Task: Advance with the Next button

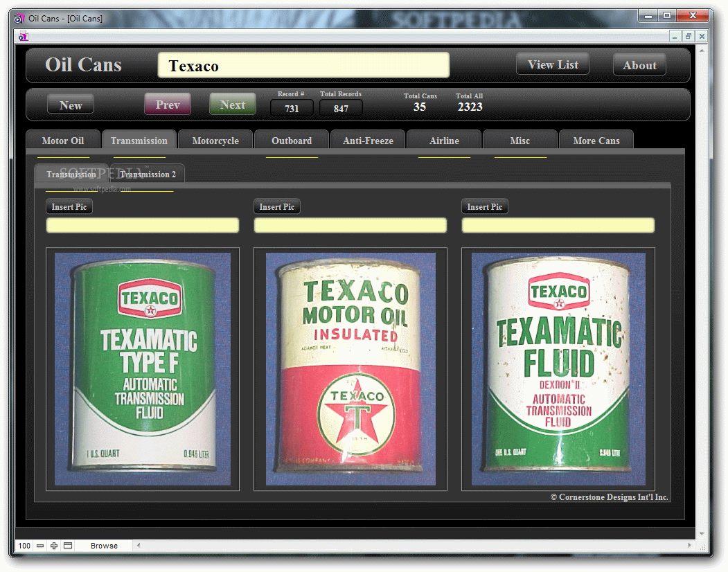Action: 233,105
